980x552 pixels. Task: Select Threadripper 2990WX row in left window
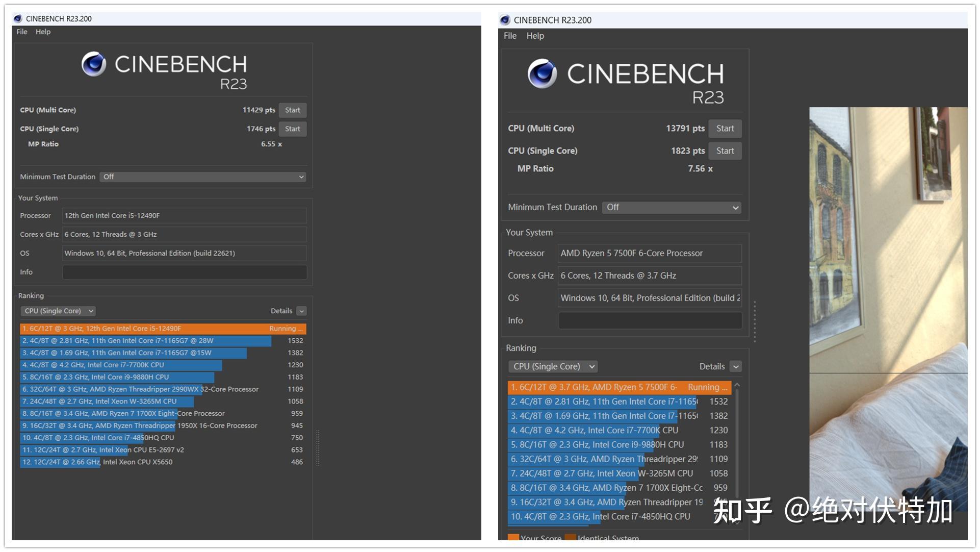click(163, 389)
